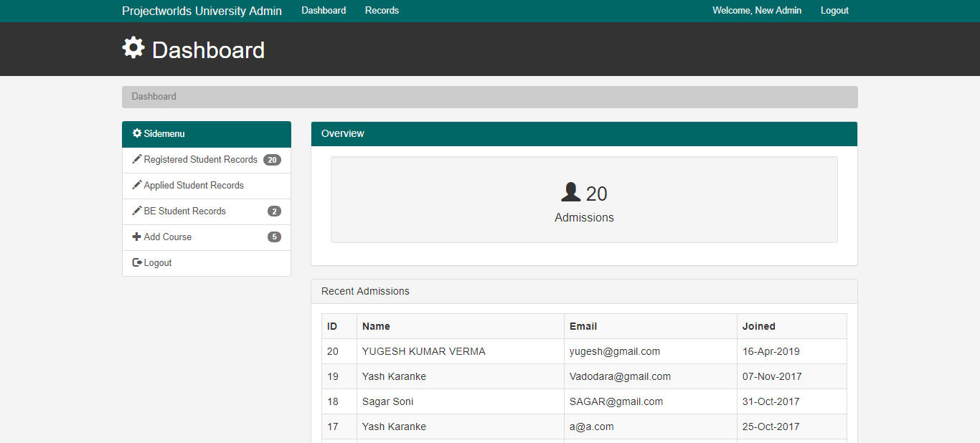Viewport: 980px width, 443px height.
Task: Click the badge showing 5 on Add Course
Action: click(x=274, y=237)
